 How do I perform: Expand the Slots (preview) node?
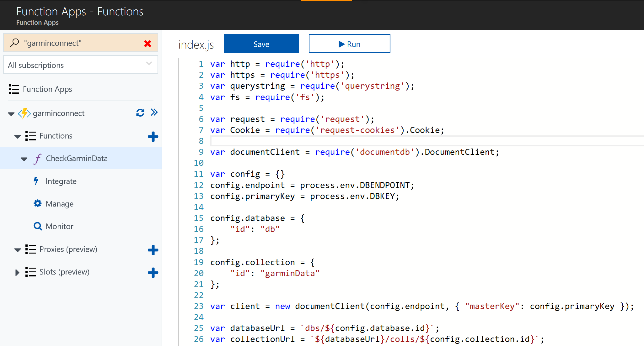point(17,272)
